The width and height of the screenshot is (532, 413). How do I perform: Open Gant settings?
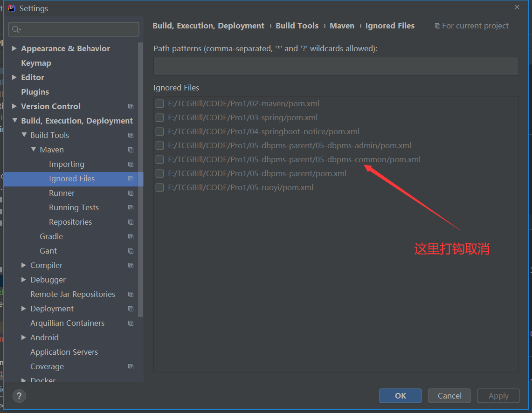[x=48, y=251]
